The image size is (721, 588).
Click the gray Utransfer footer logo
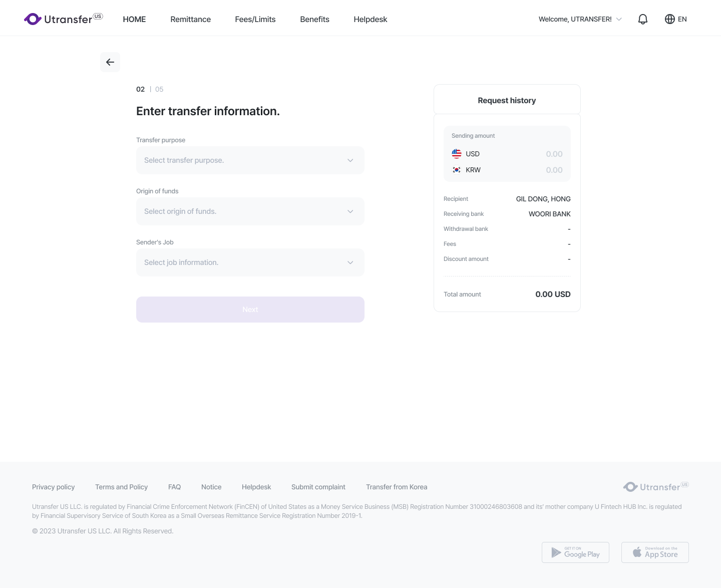pyautogui.click(x=656, y=487)
